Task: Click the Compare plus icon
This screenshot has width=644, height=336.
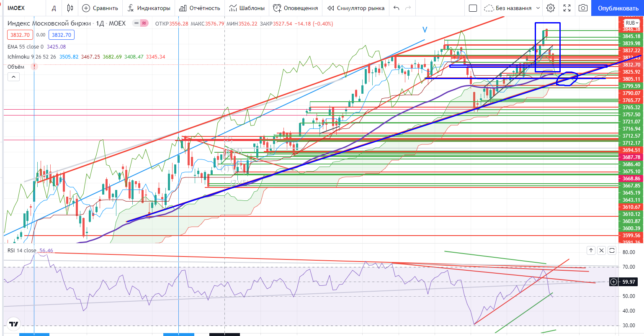Action: click(86, 8)
